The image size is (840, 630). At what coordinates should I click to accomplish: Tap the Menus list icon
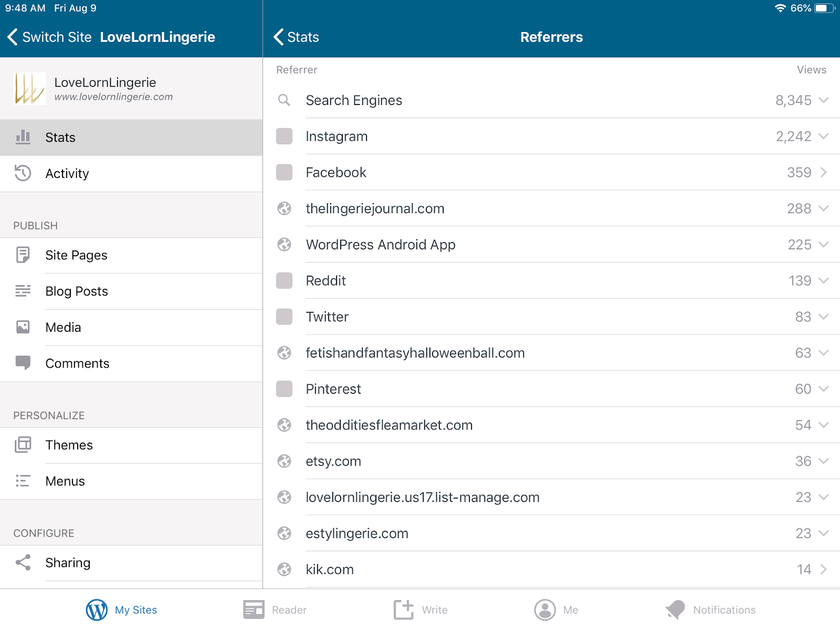point(23,481)
